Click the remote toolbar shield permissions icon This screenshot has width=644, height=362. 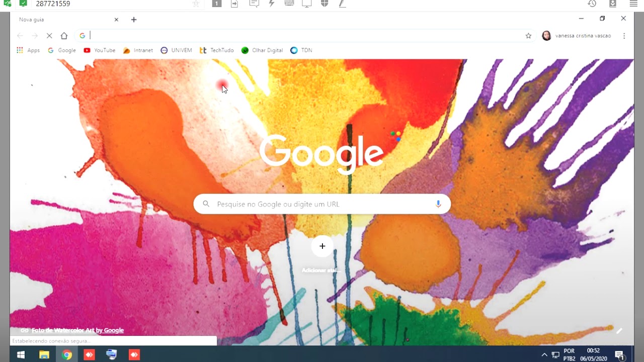(325, 4)
